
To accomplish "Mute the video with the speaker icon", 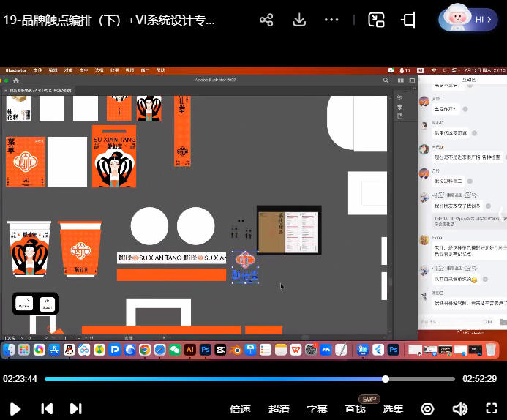I will click(x=460, y=409).
